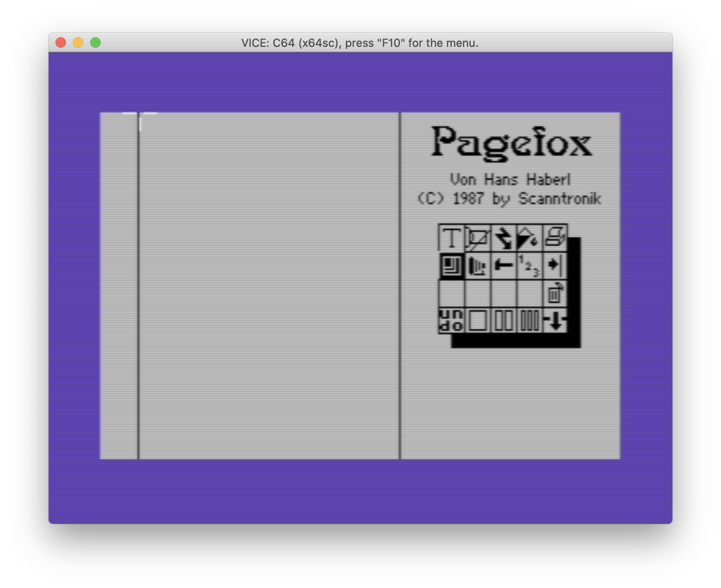Open the printer icon
Viewport: 721px width, 588px height.
[x=555, y=238]
